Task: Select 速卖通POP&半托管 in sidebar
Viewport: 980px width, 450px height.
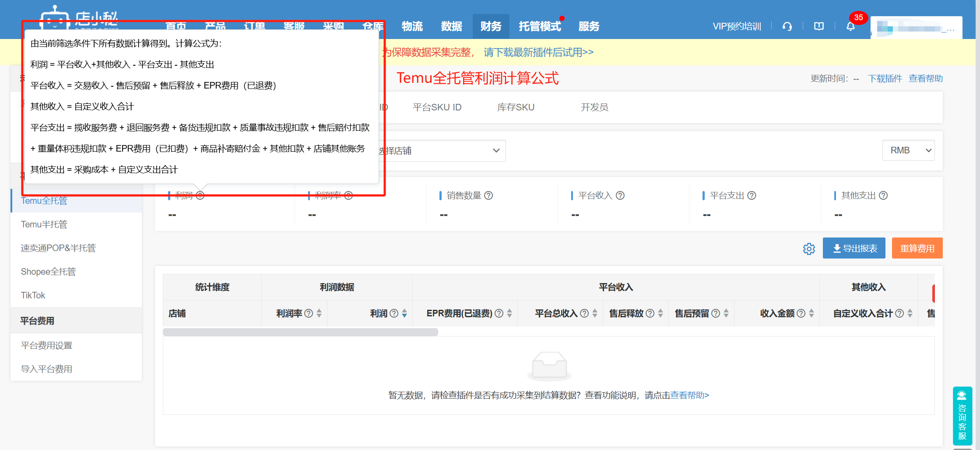Action: pyautogui.click(x=76, y=248)
